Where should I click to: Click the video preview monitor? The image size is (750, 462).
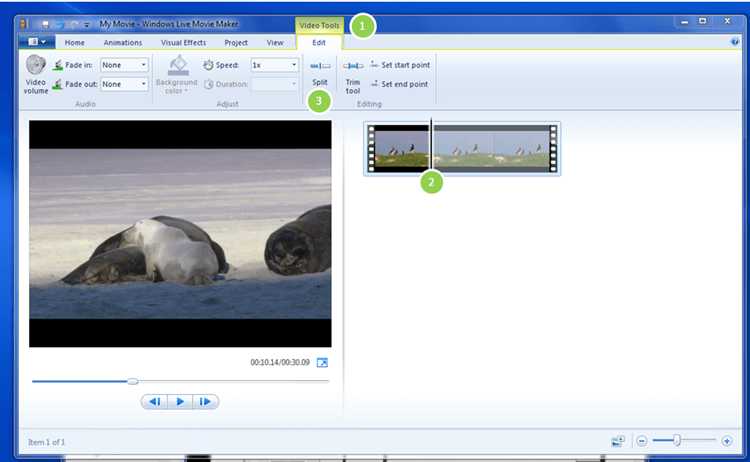point(180,233)
